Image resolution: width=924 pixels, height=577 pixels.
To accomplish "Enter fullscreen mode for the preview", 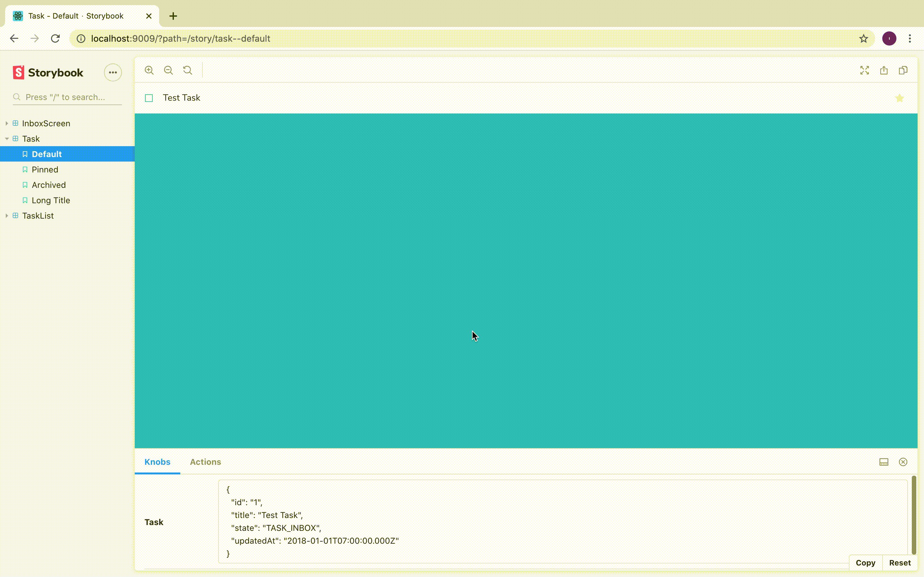I will pyautogui.click(x=864, y=70).
